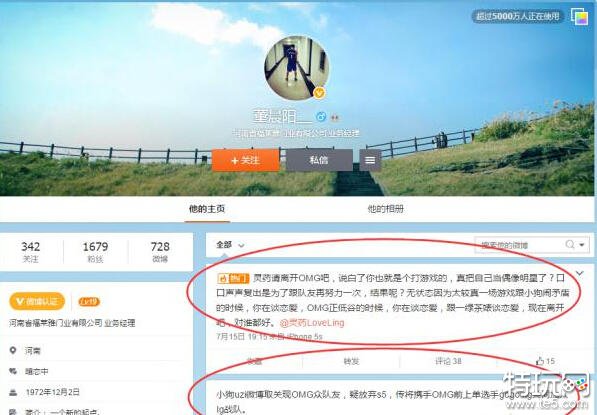Click the 搜索他的微博 search field

tap(519, 245)
